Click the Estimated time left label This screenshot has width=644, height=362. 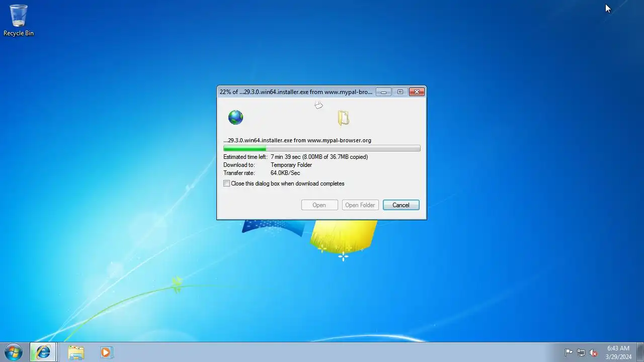click(x=246, y=157)
